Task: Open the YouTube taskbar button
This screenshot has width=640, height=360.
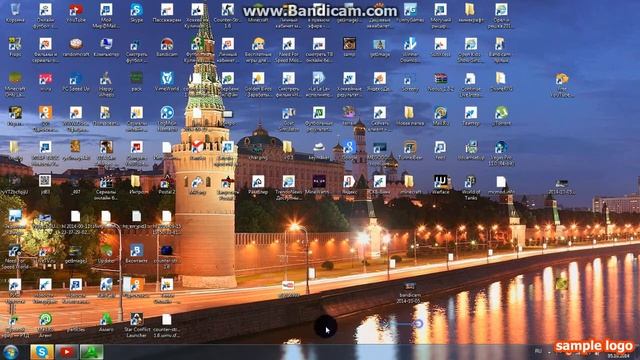Action: click(67, 352)
